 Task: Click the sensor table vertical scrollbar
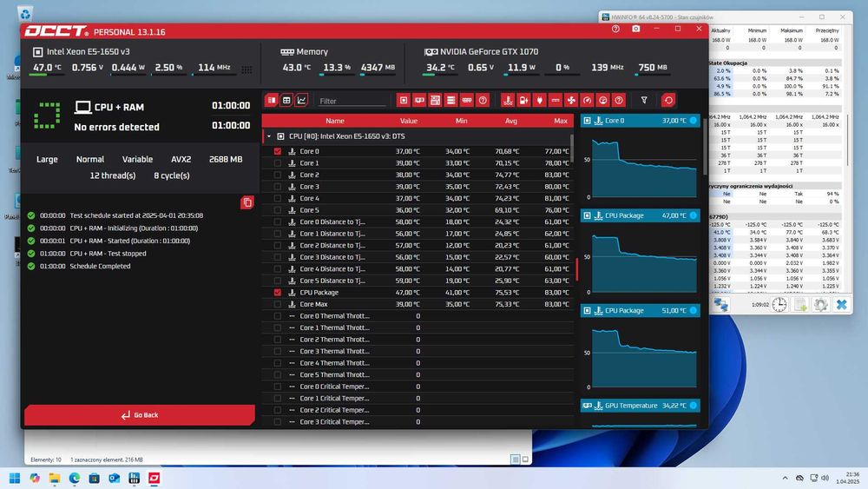point(572,149)
